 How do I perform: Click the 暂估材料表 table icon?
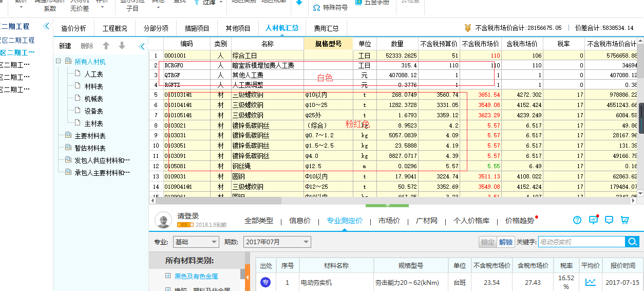(68, 148)
